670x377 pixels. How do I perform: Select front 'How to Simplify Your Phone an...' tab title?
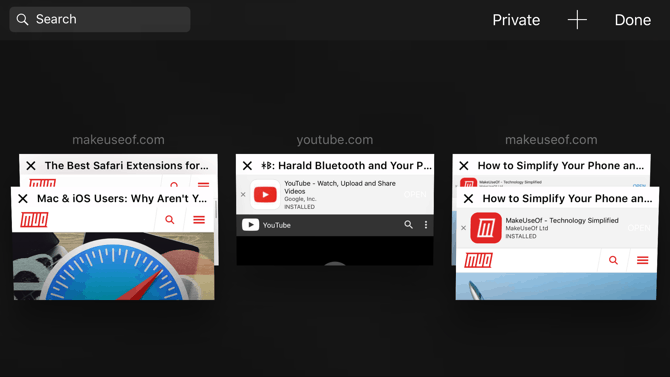[567, 199]
